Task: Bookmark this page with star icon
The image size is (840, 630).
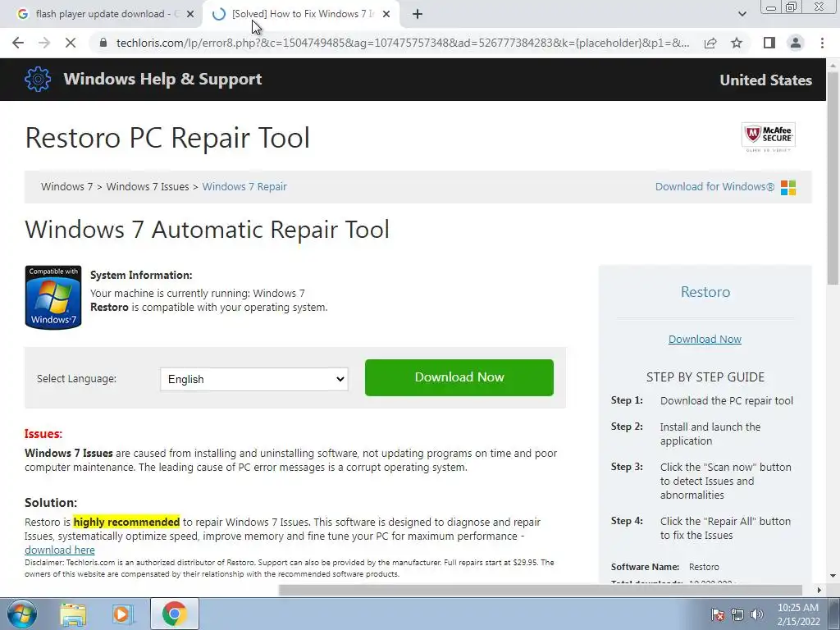Action: coord(737,43)
